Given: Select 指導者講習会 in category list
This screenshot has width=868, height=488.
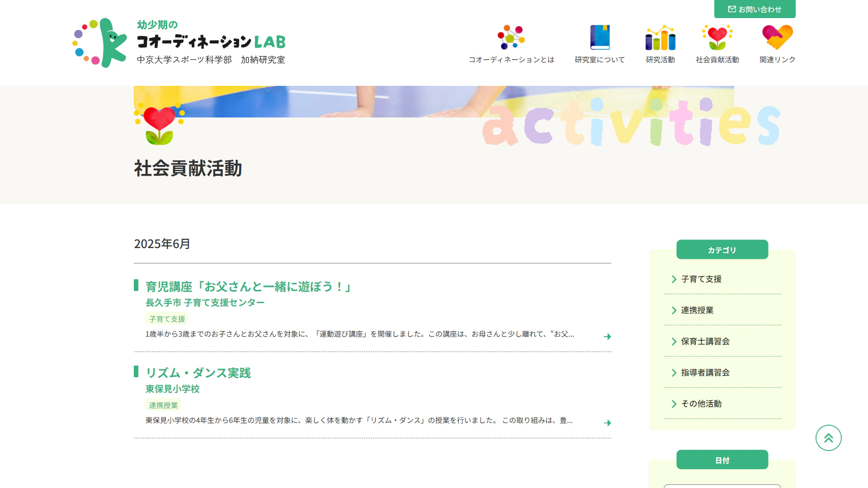Looking at the screenshot, I should pyautogui.click(x=705, y=373).
